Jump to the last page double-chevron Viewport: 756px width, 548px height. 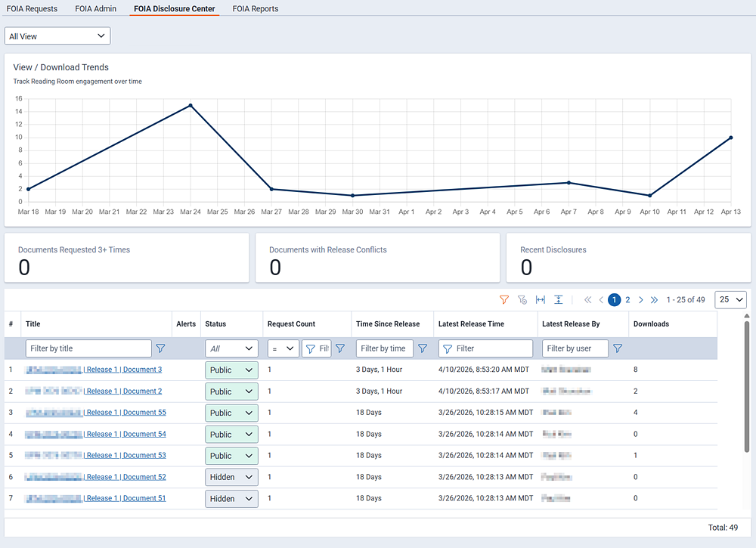[x=653, y=299]
